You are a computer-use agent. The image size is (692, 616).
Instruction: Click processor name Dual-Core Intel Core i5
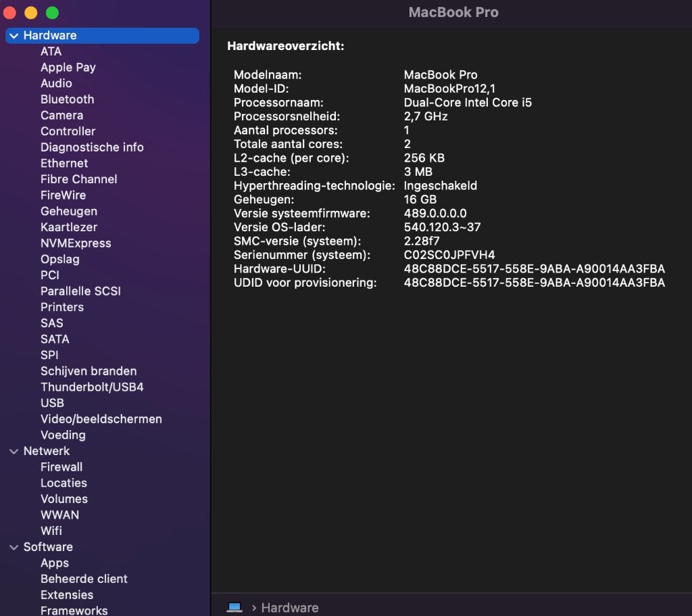[x=468, y=103]
